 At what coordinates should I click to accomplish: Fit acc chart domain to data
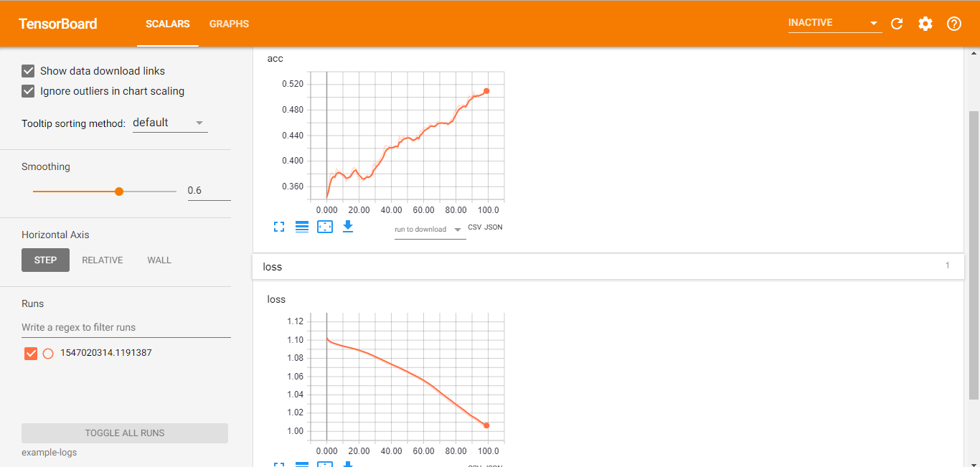[x=325, y=227]
